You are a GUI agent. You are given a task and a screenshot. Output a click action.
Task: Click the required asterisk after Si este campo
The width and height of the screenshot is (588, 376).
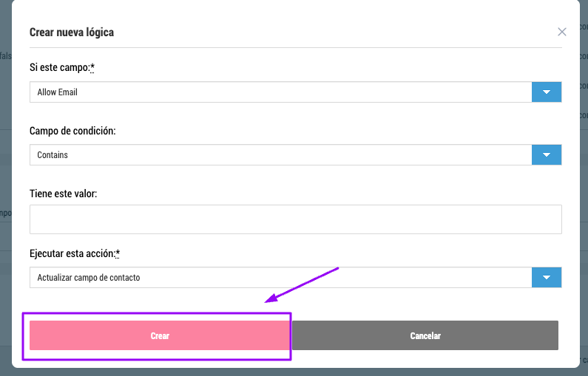92,67
